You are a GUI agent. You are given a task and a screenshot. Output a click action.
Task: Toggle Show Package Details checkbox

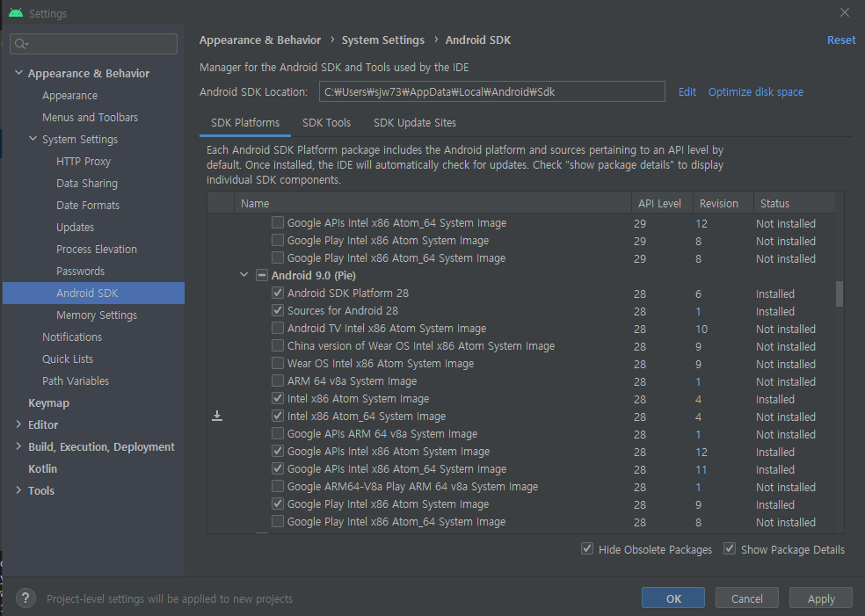(730, 548)
